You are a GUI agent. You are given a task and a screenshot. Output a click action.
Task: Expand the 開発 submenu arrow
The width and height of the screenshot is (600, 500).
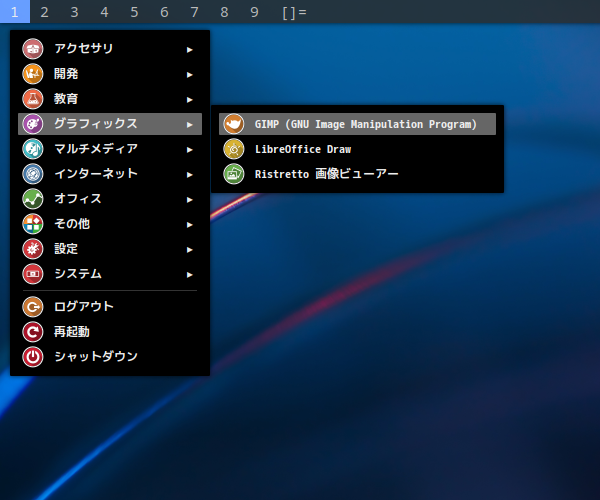(x=189, y=75)
